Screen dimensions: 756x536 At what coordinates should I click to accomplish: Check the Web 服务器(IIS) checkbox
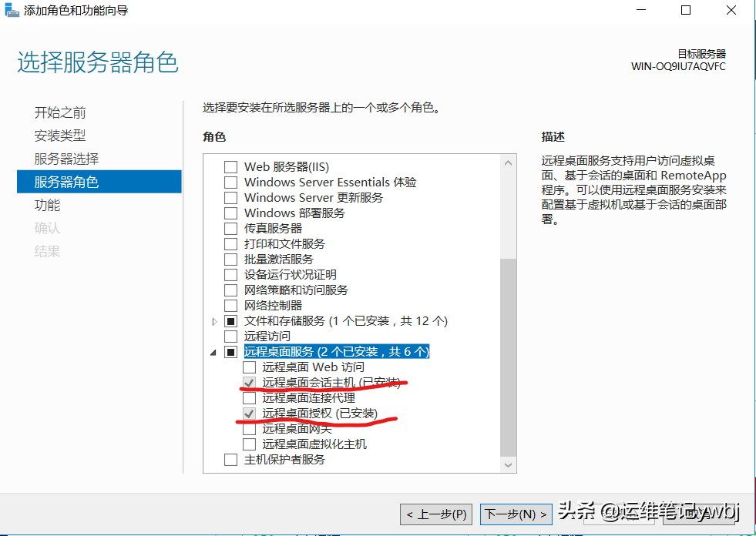click(231, 167)
